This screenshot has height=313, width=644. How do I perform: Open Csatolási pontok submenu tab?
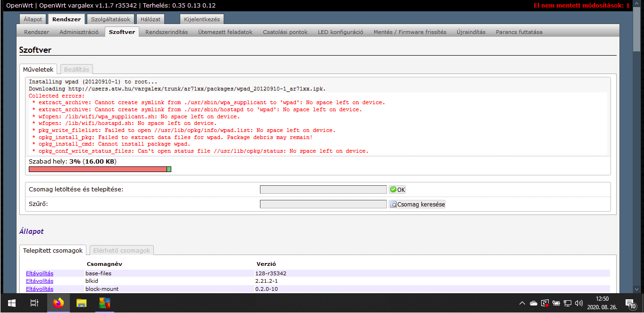[285, 32]
